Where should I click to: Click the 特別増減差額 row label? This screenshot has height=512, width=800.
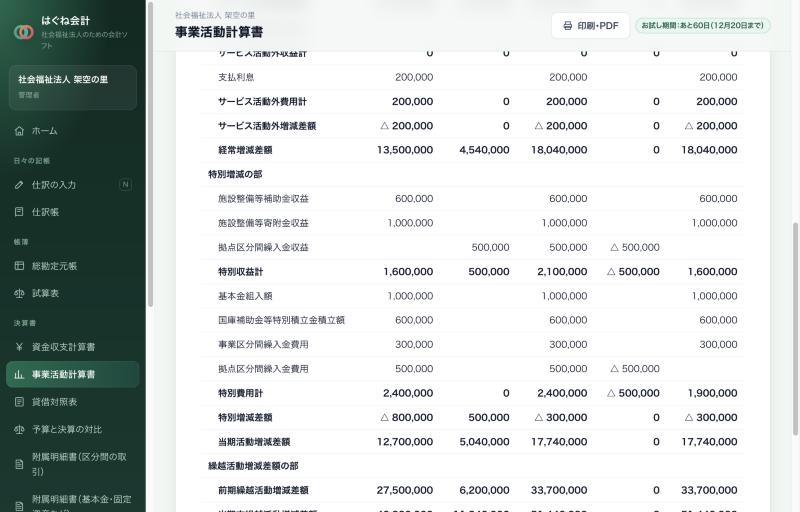(245, 418)
